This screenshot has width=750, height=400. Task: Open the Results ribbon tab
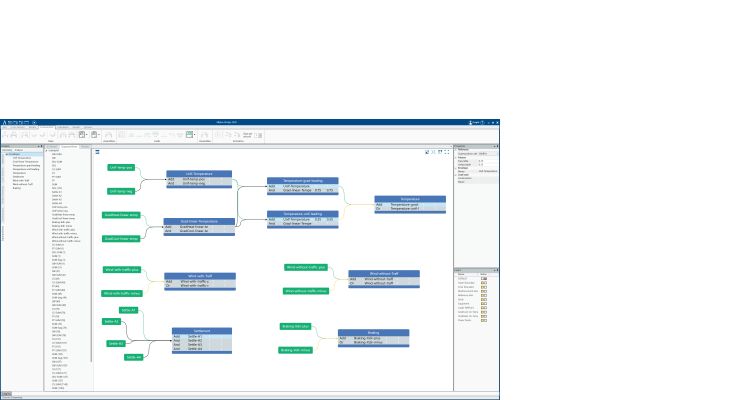pyautogui.click(x=76, y=127)
